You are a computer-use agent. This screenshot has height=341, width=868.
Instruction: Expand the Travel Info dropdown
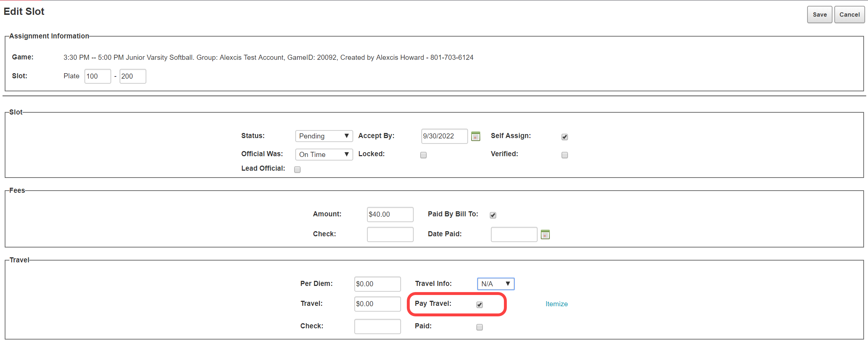(x=496, y=284)
